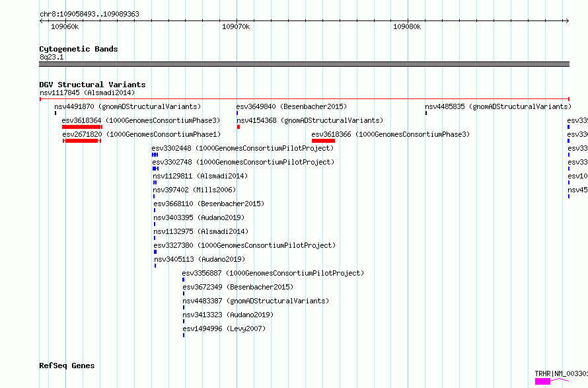This screenshot has width=588, height=388.
Task: Click the red bar under esv3618366
Action: (323, 141)
